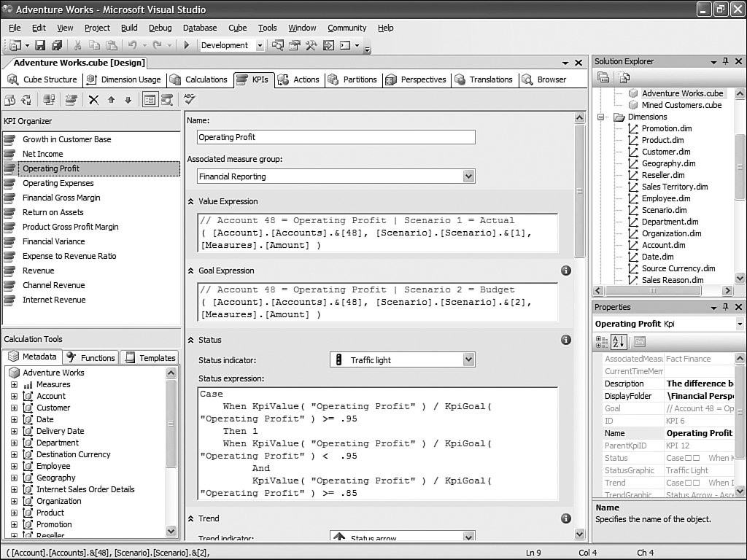
Task: Click the Solution Explorer horizontal scrollbar thumb
Action: 653,290
